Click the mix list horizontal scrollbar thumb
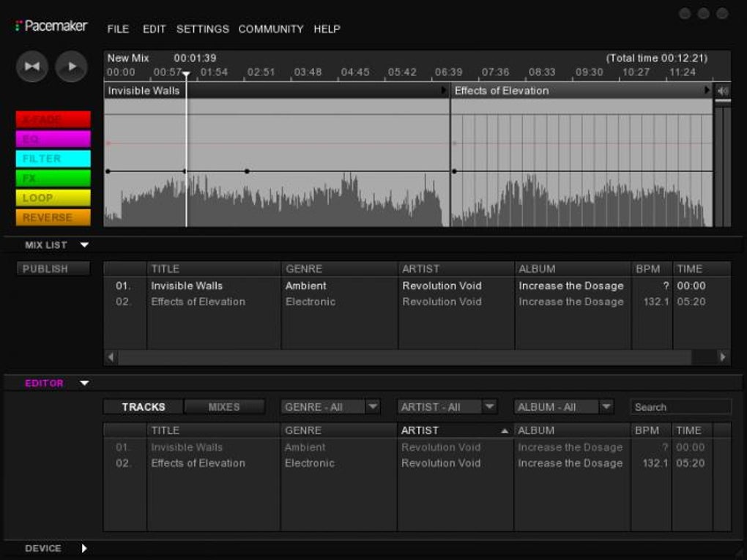This screenshot has height=560, width=747. pyautogui.click(x=404, y=356)
